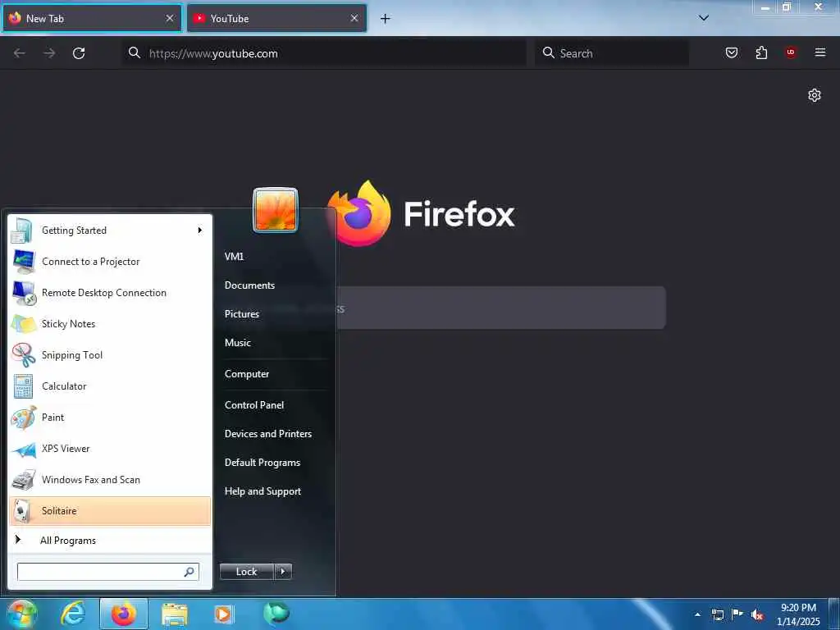This screenshot has height=630, width=840.
Task: Reload the current page
Action: pos(79,53)
